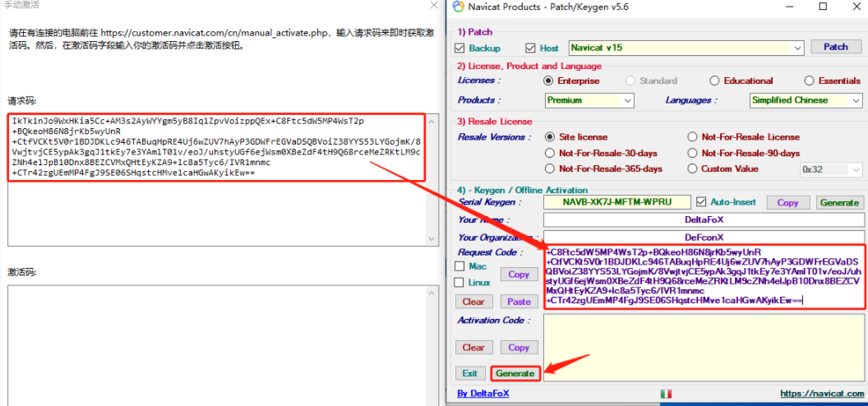Open the Products Premium dropdown

[x=628, y=100]
